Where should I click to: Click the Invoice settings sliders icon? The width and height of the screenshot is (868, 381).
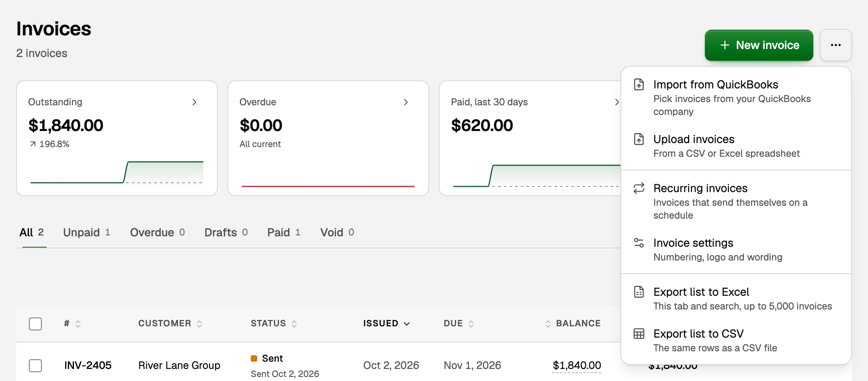(x=639, y=243)
